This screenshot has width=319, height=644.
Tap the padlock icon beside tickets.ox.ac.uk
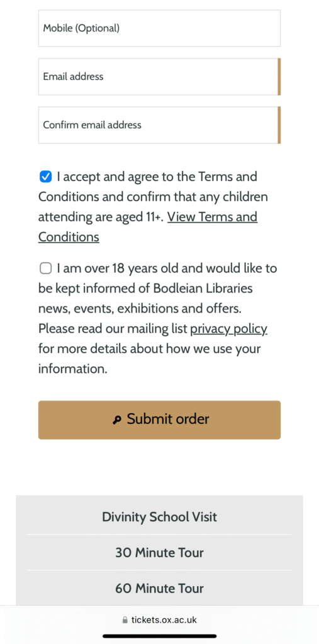coord(125,619)
